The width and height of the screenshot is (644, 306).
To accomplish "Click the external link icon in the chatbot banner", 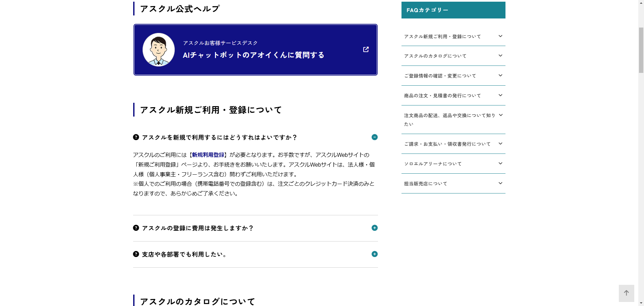I will (366, 49).
